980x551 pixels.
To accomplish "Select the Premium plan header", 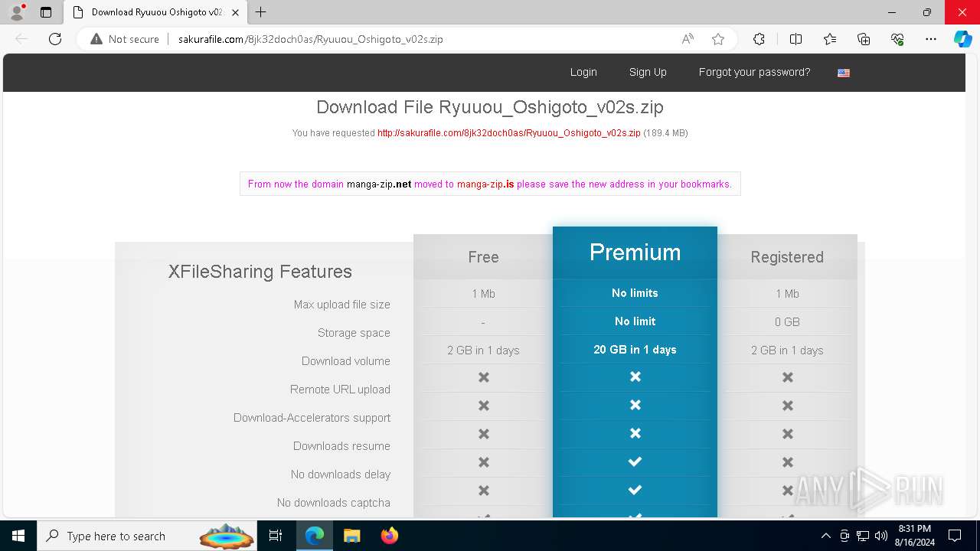I will [x=635, y=252].
